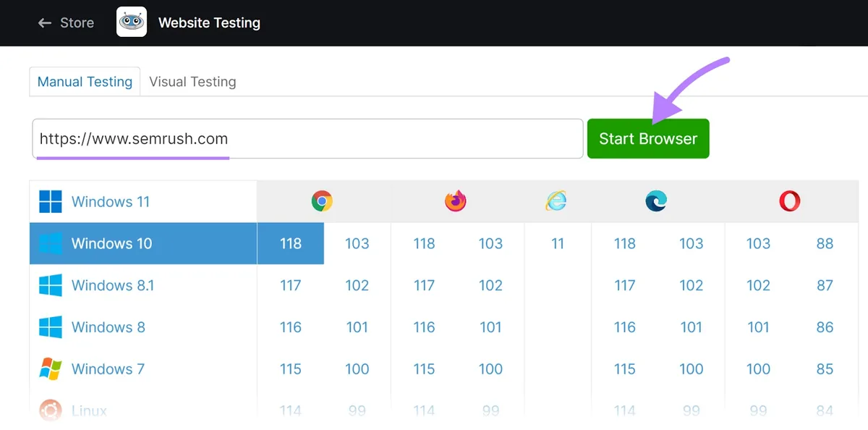Choose Edge 118 on Windows 10
868x430 pixels.
pyautogui.click(x=625, y=243)
